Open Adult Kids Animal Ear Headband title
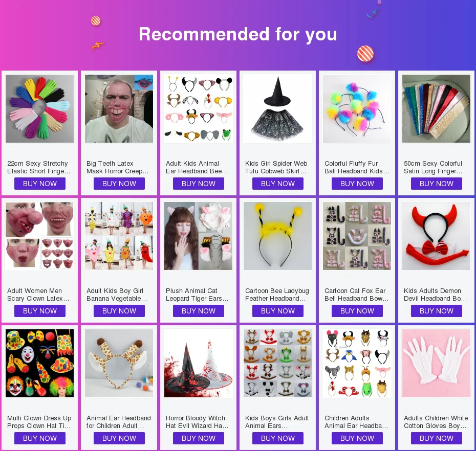Screen dimensions: 476x451 (197, 167)
